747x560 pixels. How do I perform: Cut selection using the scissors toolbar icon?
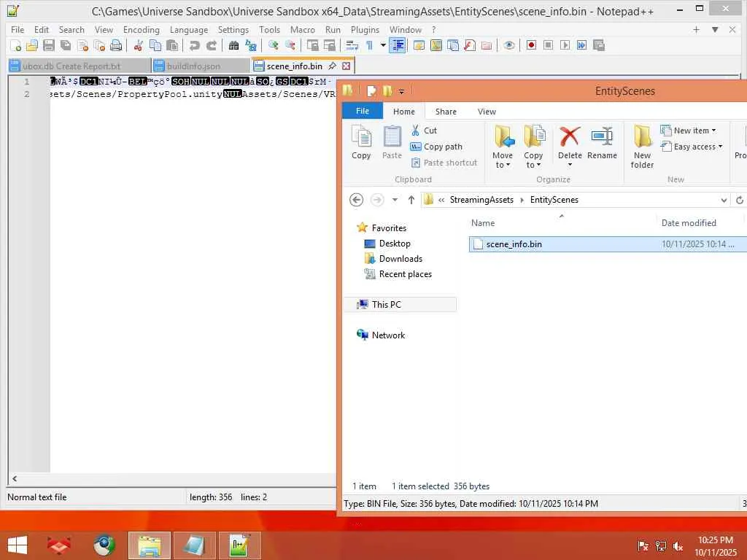coord(138,45)
